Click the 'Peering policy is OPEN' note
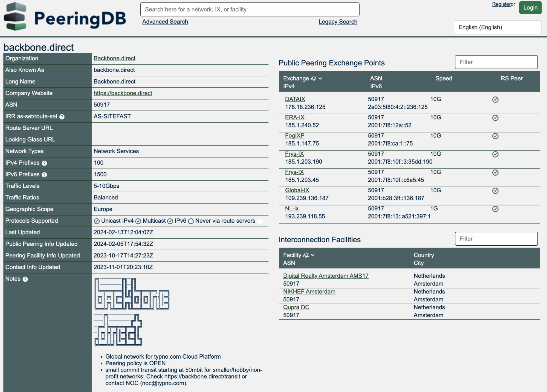The width and height of the screenshot is (547, 392). click(x=135, y=363)
